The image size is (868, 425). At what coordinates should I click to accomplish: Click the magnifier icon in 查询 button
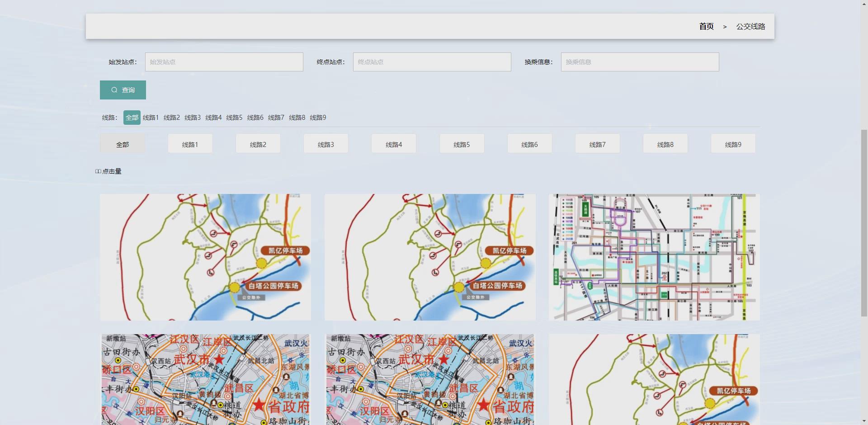pos(114,90)
